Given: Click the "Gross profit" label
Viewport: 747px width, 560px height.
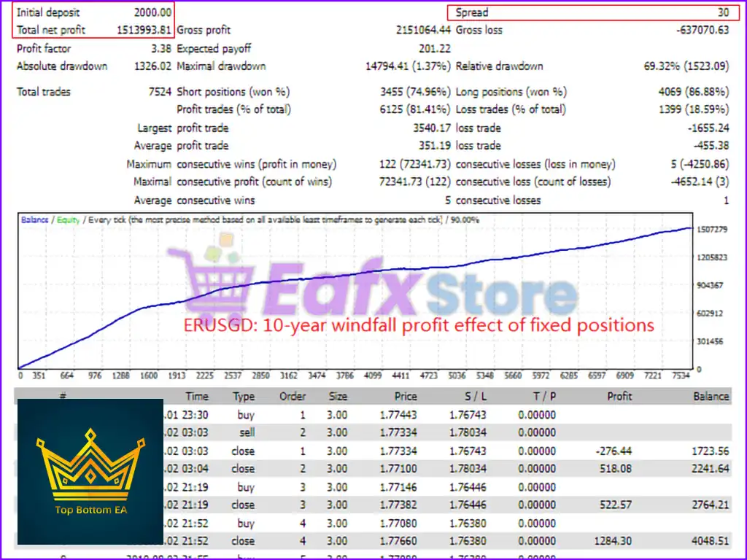Looking at the screenshot, I should [x=204, y=30].
